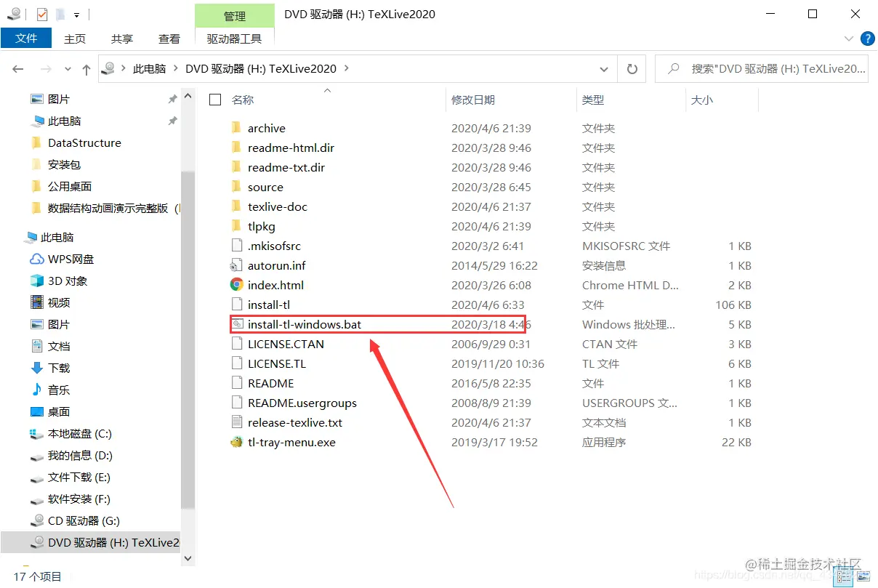Click the breadcrumb root chevron before 此电脑
The height and width of the screenshot is (588, 878).
124,68
